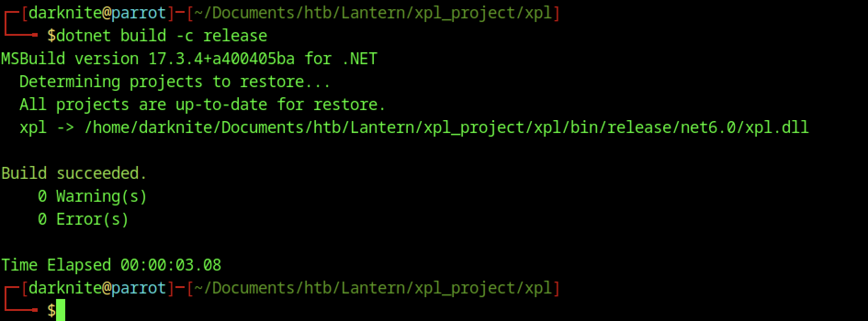
Task: Click "All projects are up-to-date for restore." line
Action: tap(203, 105)
